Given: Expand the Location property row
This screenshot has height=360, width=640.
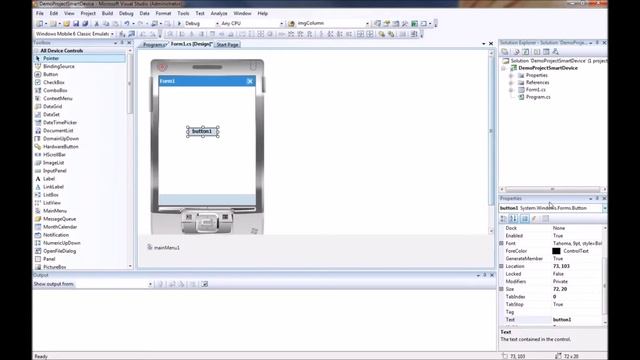Looking at the screenshot, I should click(x=501, y=266).
